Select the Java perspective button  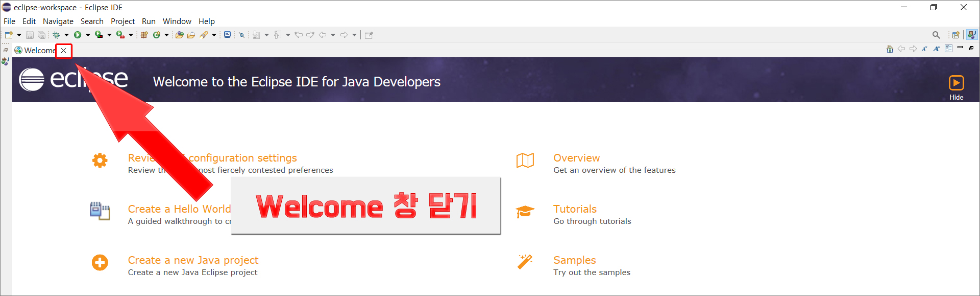pyautogui.click(x=972, y=34)
